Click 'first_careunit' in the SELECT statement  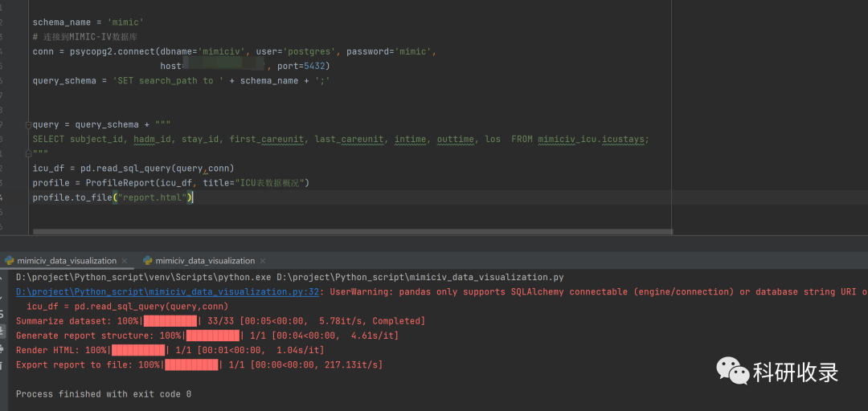point(267,139)
